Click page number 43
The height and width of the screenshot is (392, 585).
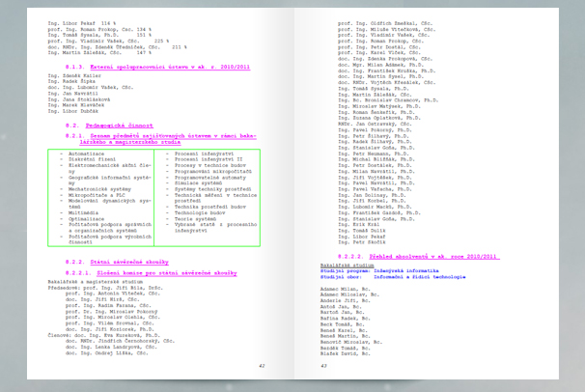pos(324,366)
